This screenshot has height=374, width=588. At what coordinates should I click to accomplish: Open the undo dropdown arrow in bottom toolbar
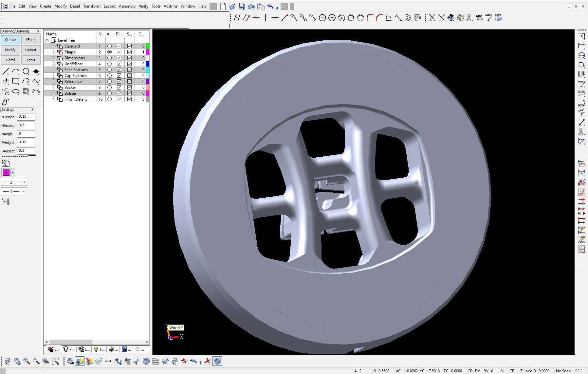[x=200, y=362]
